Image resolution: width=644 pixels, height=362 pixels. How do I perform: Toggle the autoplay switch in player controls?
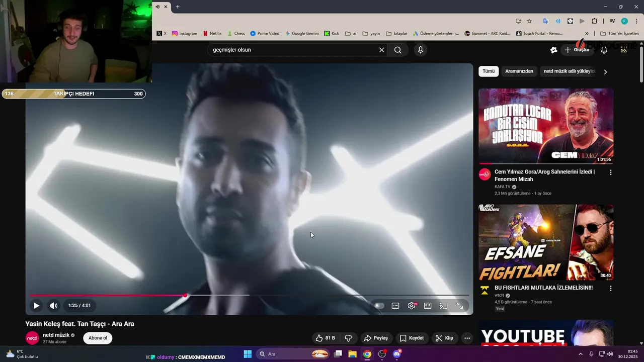pyautogui.click(x=379, y=306)
